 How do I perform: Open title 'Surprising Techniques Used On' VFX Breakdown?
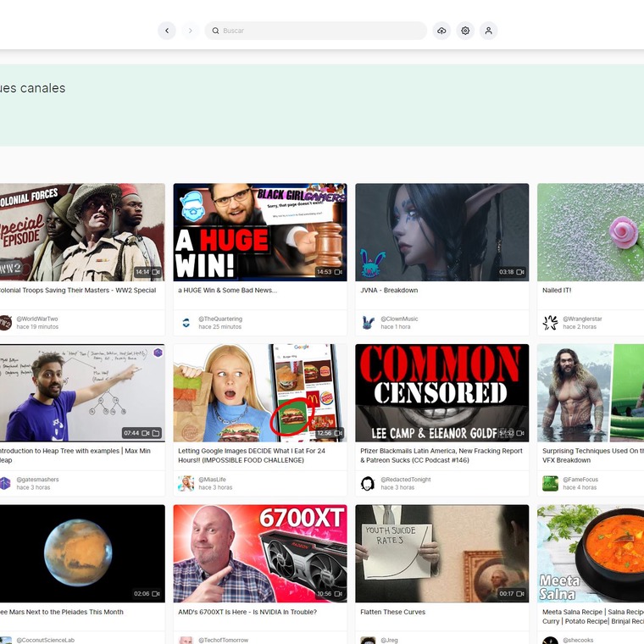click(593, 456)
